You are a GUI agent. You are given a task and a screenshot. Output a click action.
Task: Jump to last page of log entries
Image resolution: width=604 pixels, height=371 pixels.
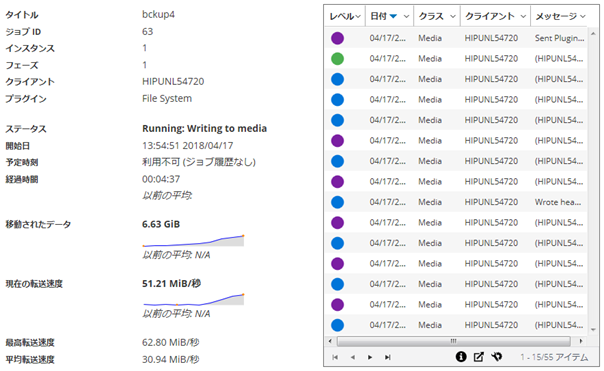click(388, 358)
